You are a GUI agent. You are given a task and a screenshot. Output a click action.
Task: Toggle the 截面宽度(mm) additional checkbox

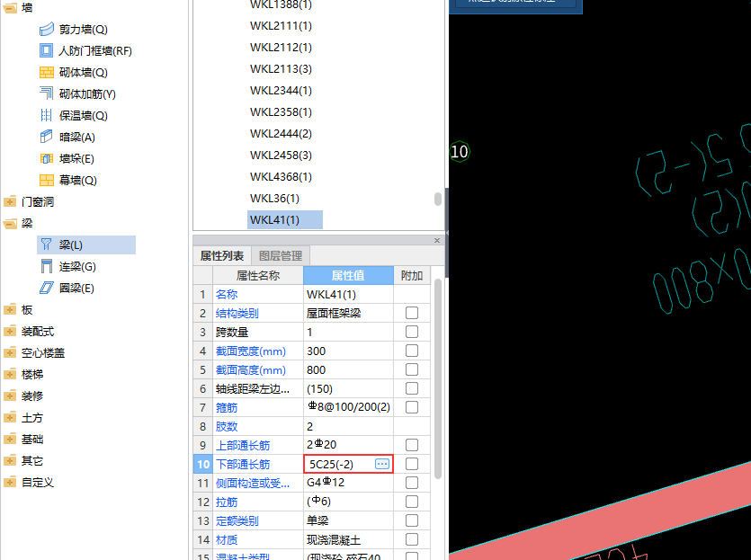click(412, 351)
